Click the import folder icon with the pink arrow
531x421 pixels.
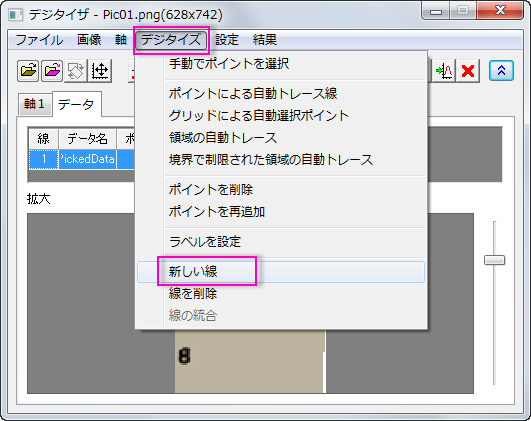[x=52, y=71]
